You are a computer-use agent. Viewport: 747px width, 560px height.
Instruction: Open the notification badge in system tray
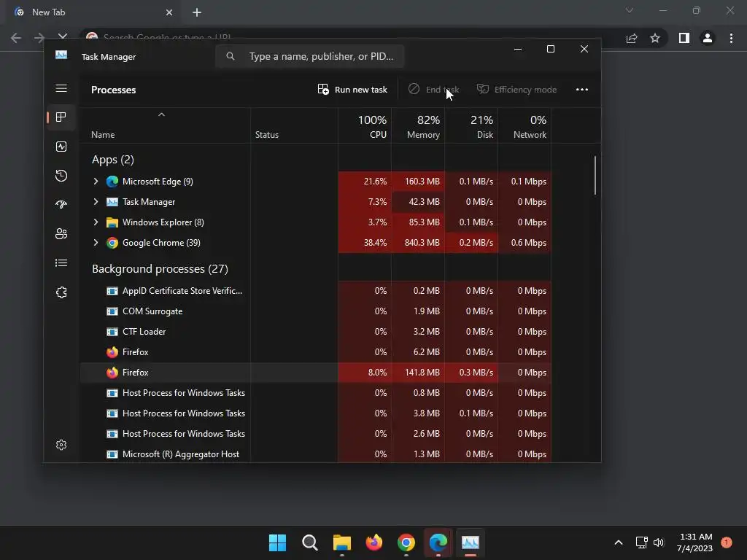[x=727, y=542]
